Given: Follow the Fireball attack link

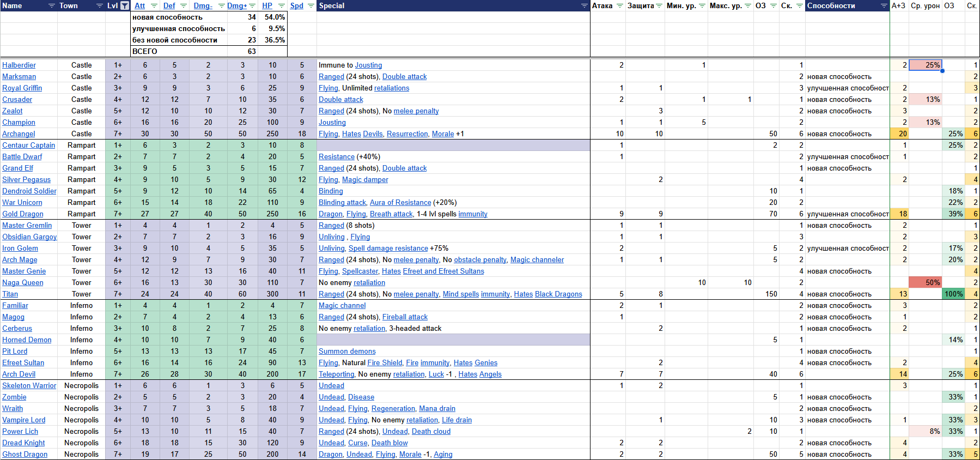Looking at the screenshot, I should [x=405, y=317].
